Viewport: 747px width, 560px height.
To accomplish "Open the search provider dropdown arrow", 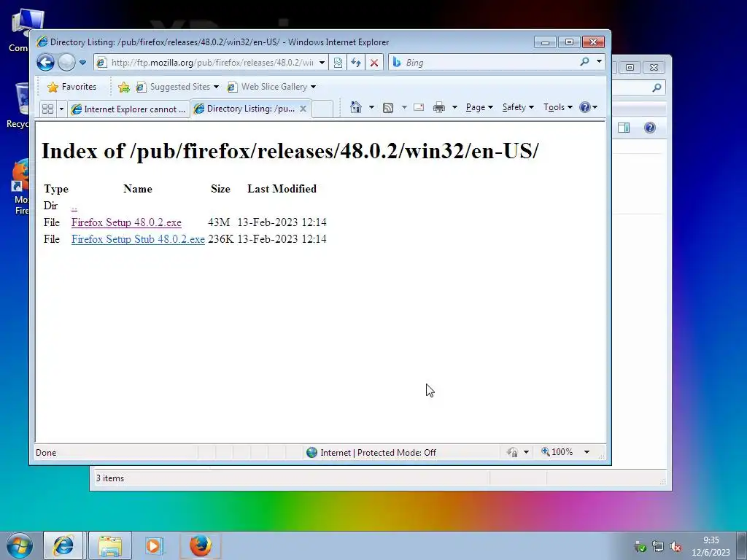I will (599, 62).
